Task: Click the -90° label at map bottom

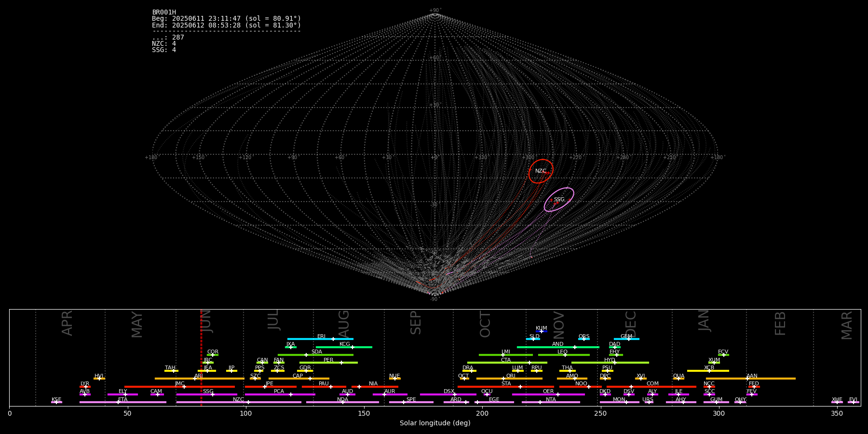Action: click(x=435, y=299)
